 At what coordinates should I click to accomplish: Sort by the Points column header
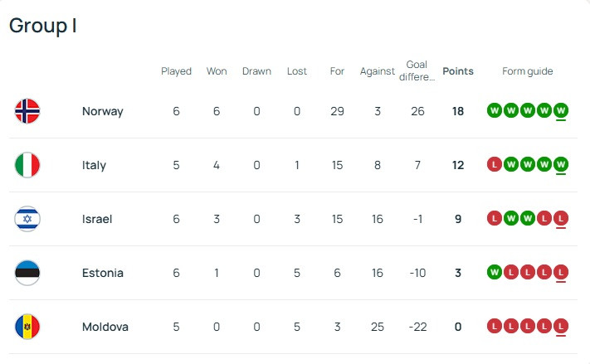(458, 71)
